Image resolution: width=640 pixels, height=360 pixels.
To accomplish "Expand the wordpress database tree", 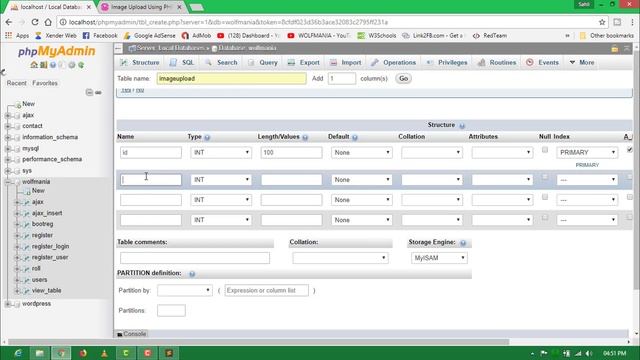I will click(7, 304).
